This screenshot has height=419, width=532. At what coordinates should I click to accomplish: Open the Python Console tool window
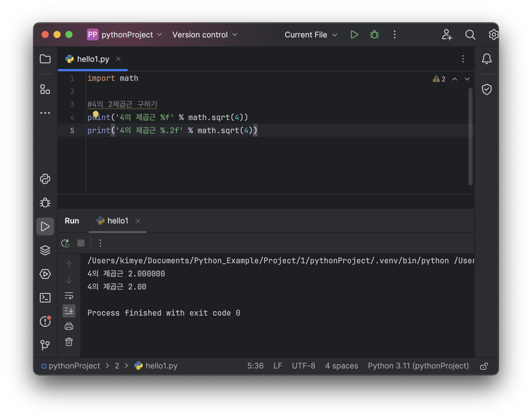(45, 179)
